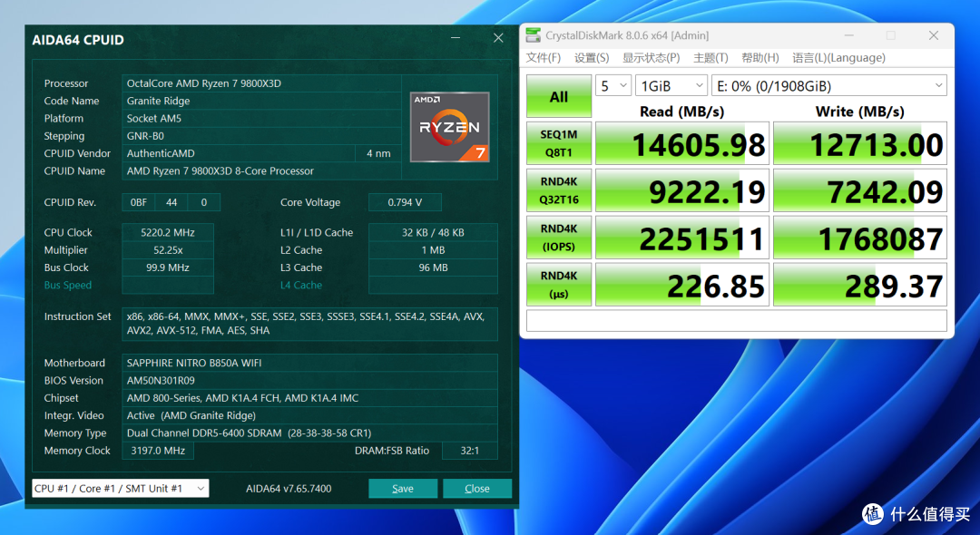Open the 设置(S) menu
The image size is (980, 535).
pyautogui.click(x=592, y=57)
